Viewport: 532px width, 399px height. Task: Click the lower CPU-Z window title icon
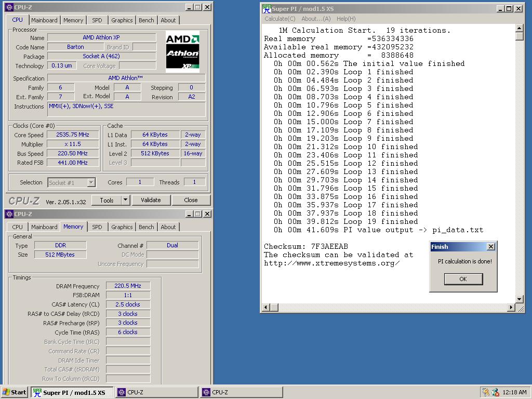[x=9, y=214]
